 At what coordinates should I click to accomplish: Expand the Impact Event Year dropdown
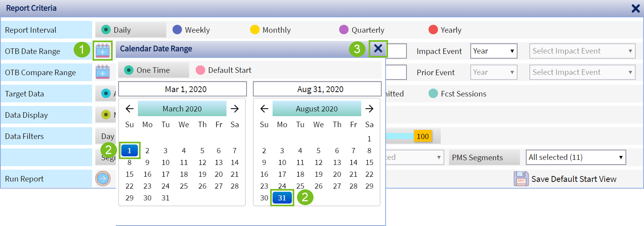(x=494, y=51)
